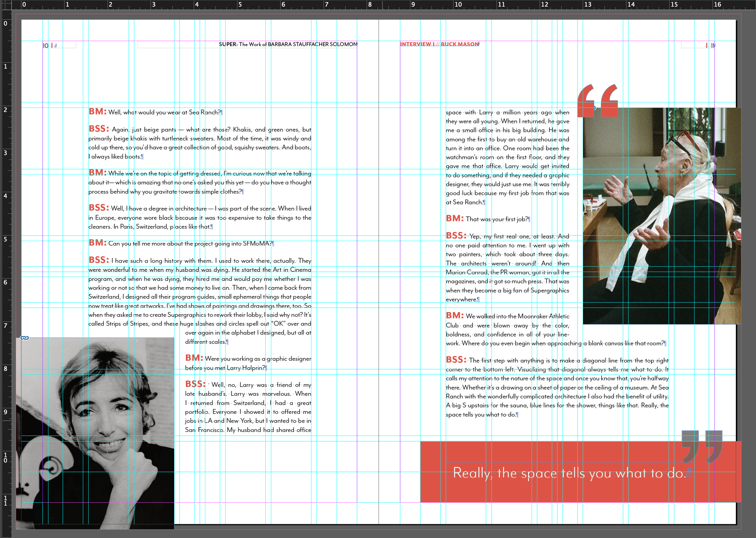This screenshot has width=756, height=538.
Task: Click the 'Were you working as a graphic designer' question
Action: 248,363
